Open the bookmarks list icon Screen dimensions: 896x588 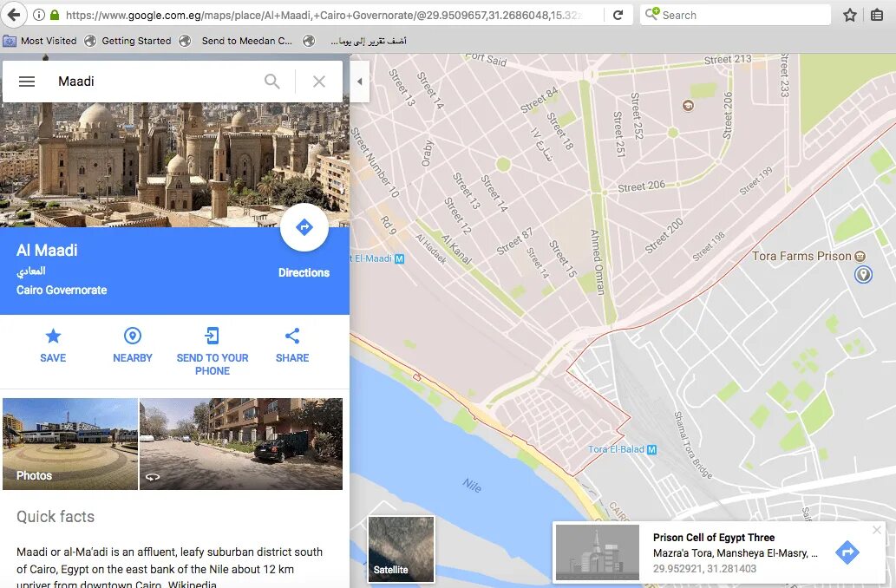[877, 16]
